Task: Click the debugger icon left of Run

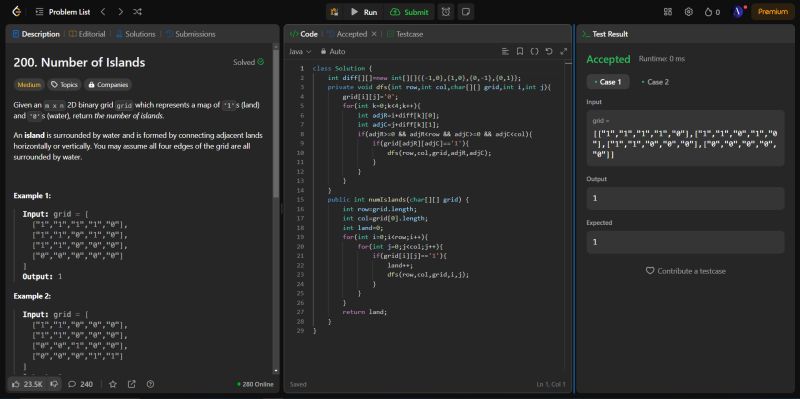Action: coord(334,12)
